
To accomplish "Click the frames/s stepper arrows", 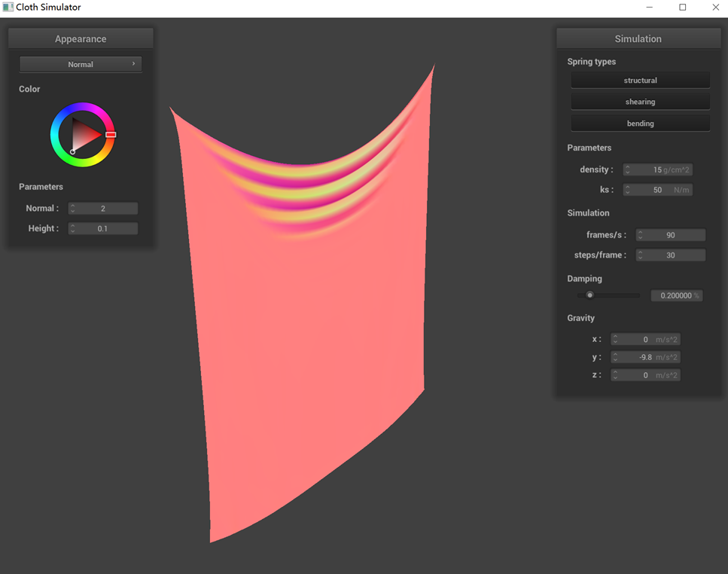I will tap(641, 235).
